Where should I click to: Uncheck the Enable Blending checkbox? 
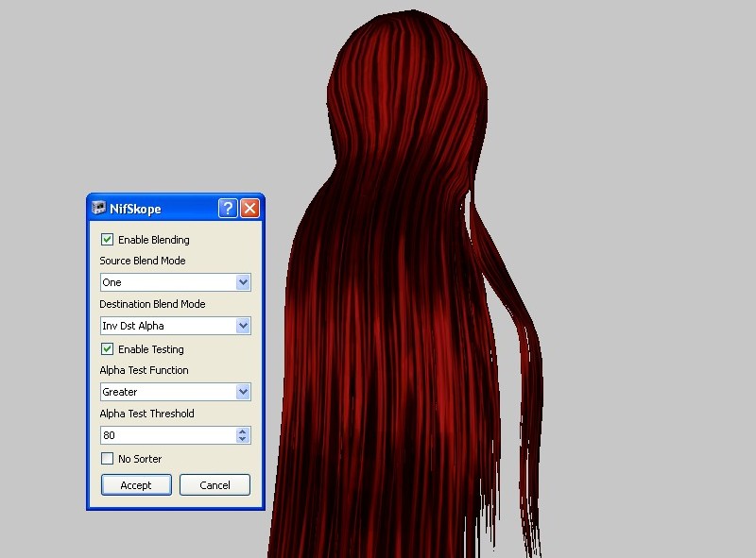tap(107, 240)
